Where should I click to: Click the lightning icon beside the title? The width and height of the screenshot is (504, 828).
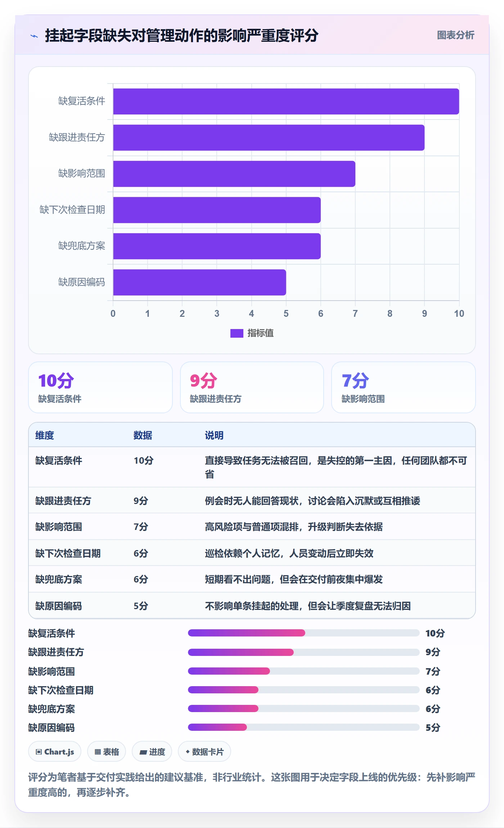point(34,36)
